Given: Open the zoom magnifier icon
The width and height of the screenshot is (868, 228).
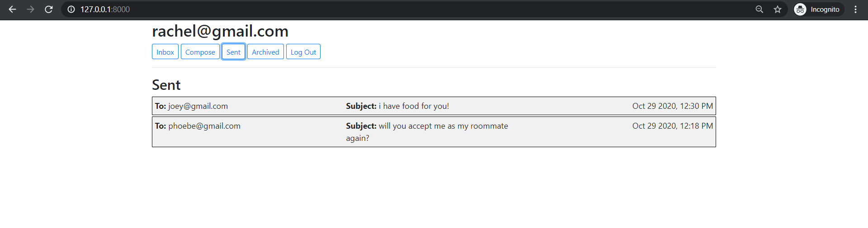Looking at the screenshot, I should pyautogui.click(x=759, y=9).
